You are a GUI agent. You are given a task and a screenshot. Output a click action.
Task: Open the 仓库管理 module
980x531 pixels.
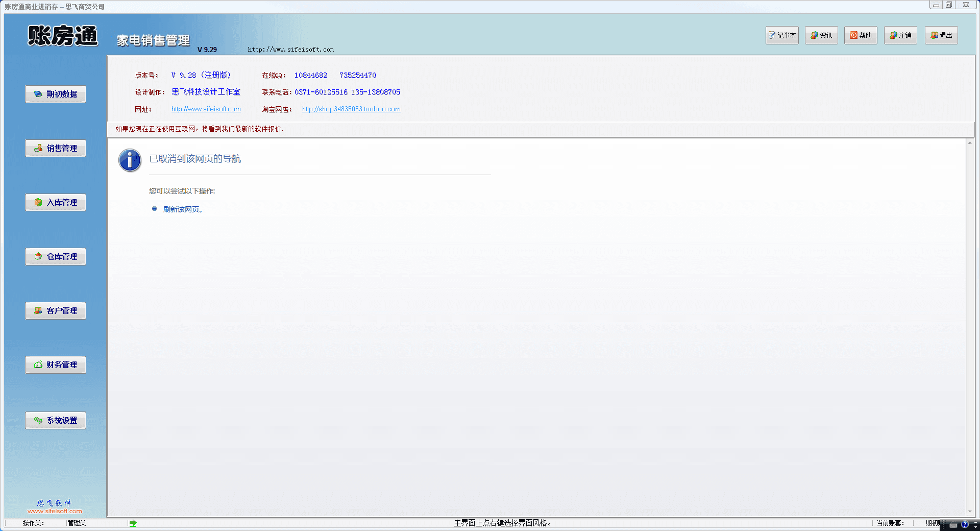56,256
